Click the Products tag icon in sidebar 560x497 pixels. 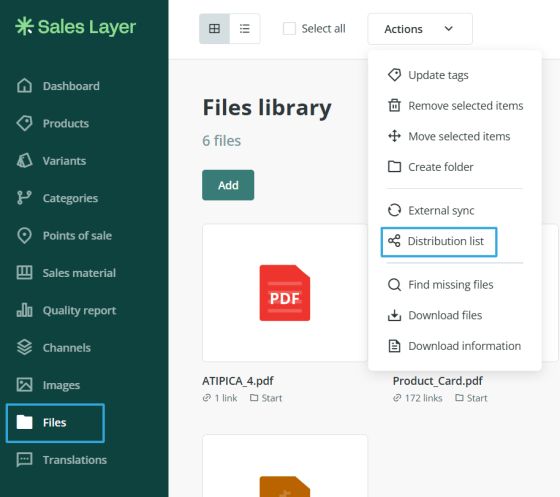pos(24,124)
